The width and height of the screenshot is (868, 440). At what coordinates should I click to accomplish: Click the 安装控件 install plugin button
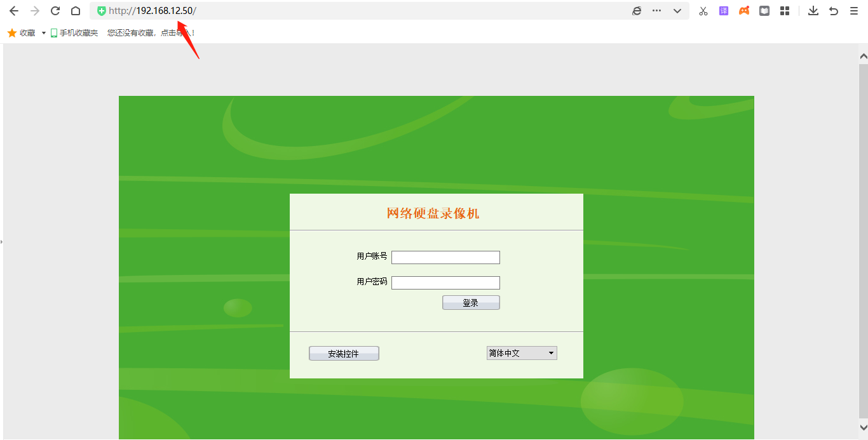pyautogui.click(x=344, y=354)
